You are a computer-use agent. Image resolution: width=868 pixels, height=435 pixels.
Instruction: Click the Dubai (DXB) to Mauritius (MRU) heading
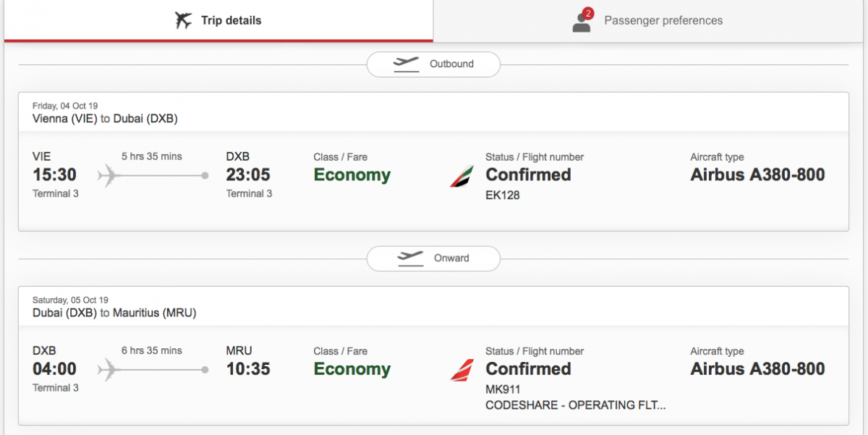114,313
